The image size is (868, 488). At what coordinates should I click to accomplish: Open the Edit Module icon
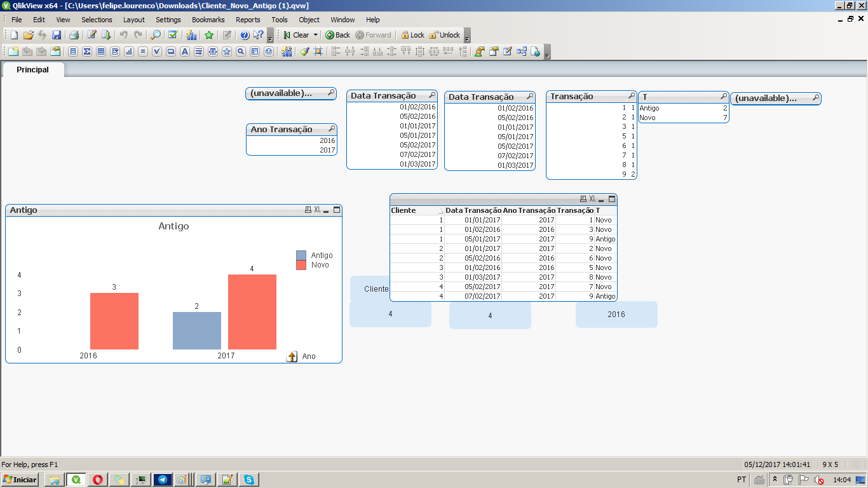[507, 51]
